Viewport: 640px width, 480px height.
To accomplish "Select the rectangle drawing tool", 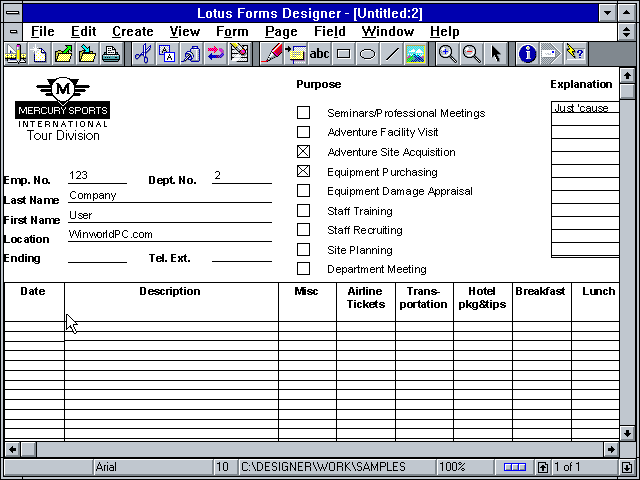I will point(344,54).
